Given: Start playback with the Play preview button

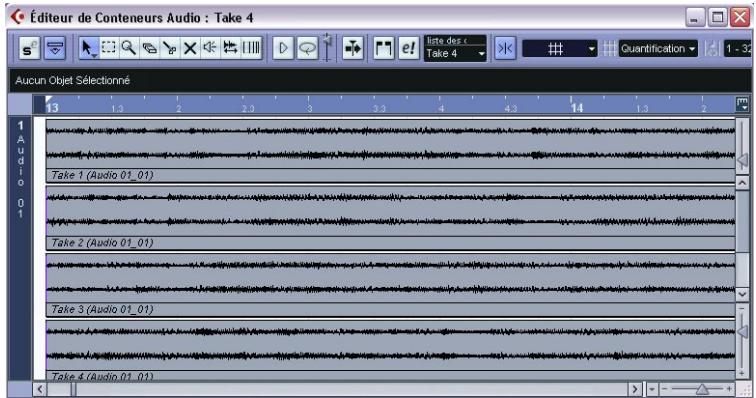Looking at the screenshot, I should [283, 48].
